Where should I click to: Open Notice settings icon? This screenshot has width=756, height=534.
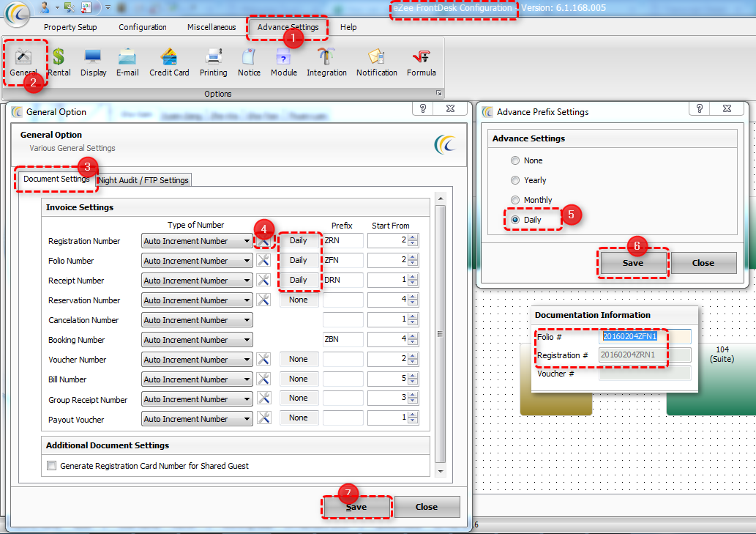click(249, 63)
